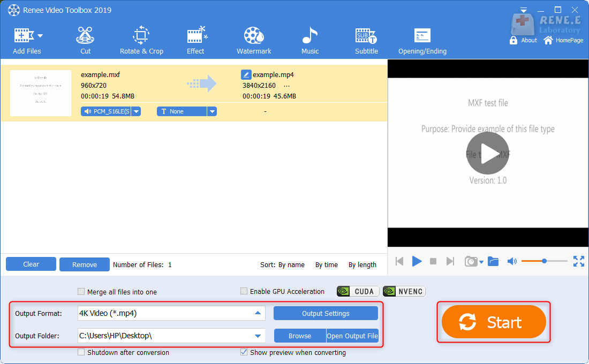
Task: Stop the preview playback
Action: [433, 261]
